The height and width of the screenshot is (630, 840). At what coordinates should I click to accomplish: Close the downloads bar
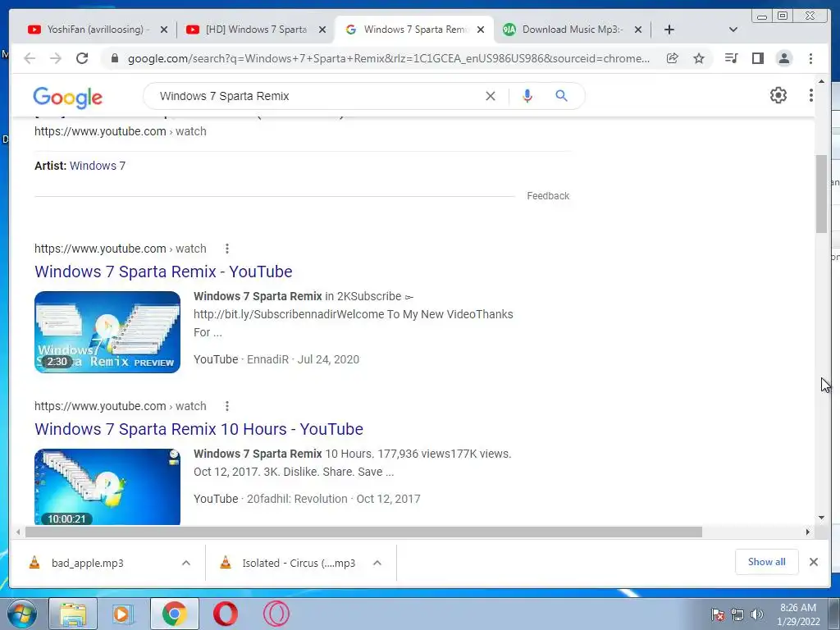[x=813, y=562]
